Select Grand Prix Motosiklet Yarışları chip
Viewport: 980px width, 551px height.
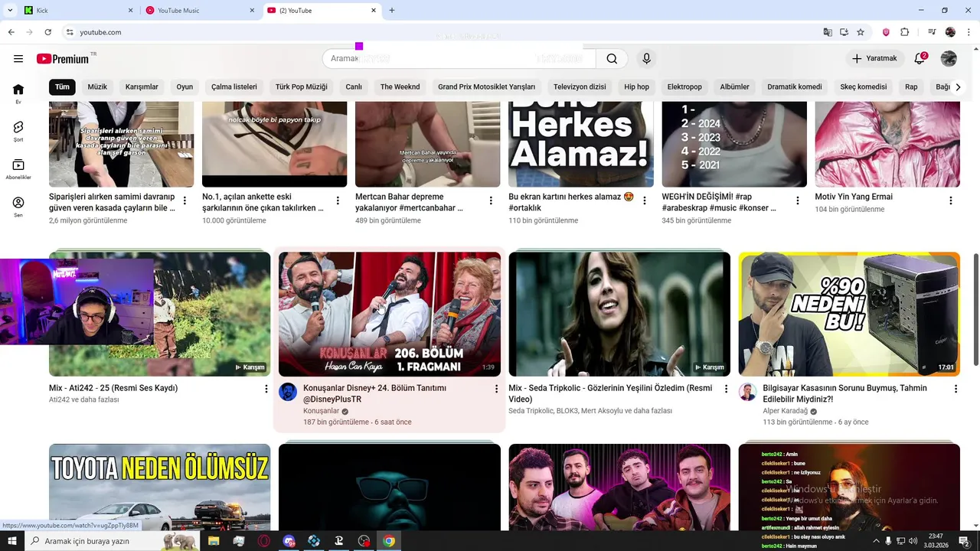[486, 86]
